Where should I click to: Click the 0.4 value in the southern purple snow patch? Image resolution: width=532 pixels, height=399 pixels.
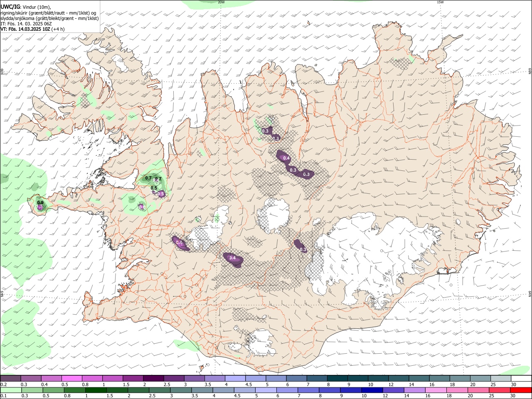pyautogui.click(x=233, y=258)
